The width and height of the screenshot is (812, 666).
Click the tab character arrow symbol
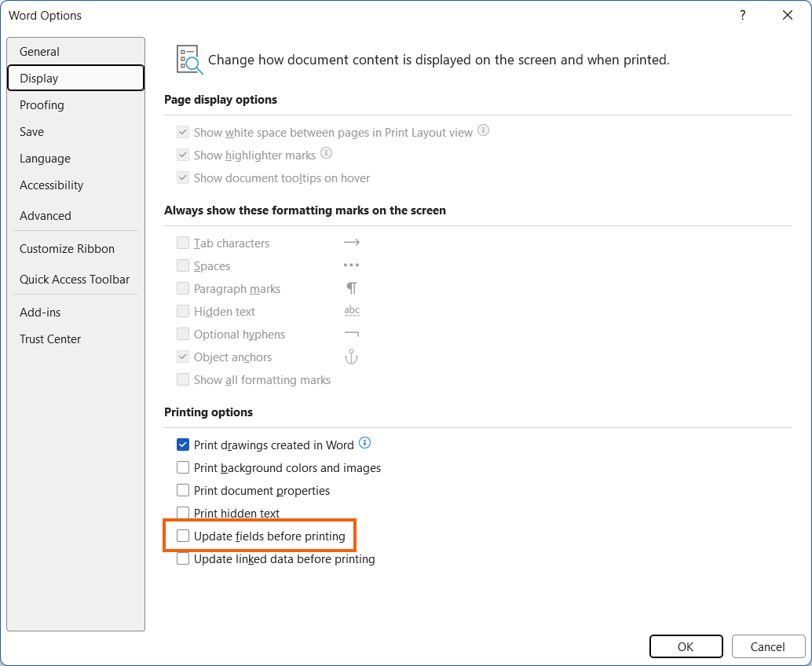(352, 243)
